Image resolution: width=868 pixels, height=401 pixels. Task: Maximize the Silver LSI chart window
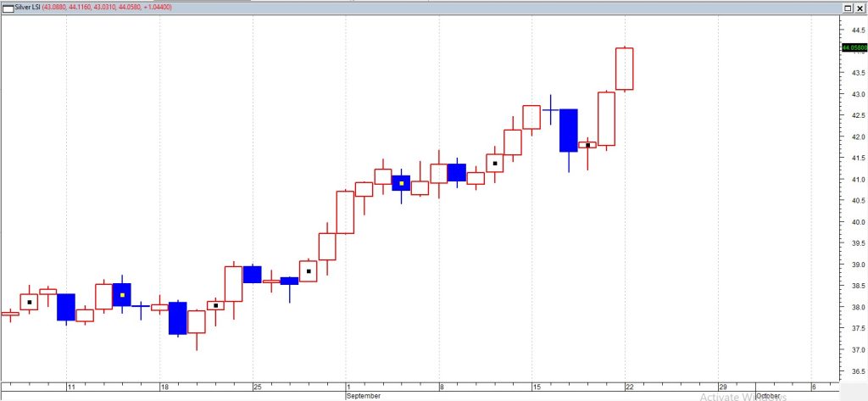point(847,8)
